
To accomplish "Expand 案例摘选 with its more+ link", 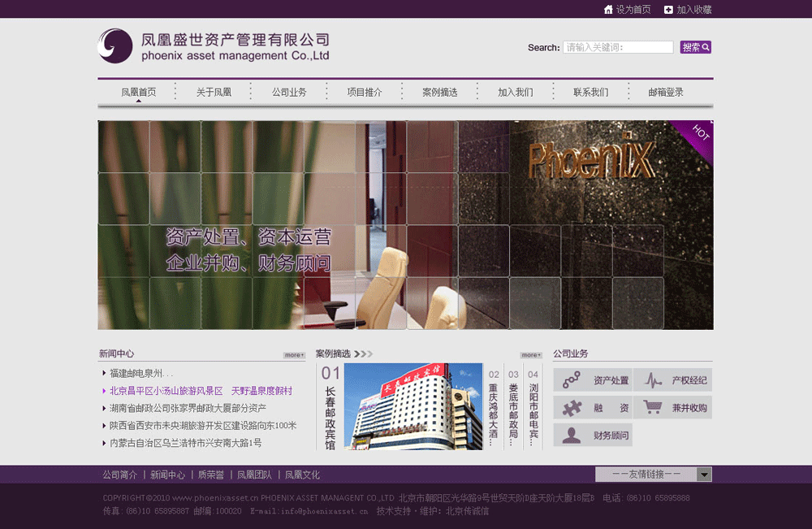I will [x=529, y=354].
